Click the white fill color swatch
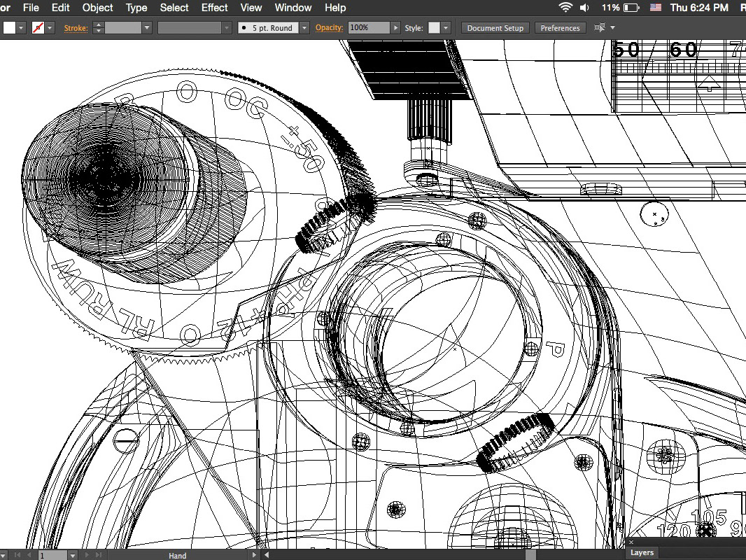Viewport: 746px width, 560px height. tap(10, 28)
